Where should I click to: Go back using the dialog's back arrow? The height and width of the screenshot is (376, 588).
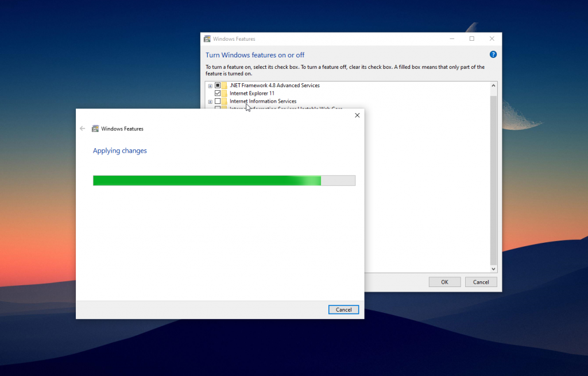tap(83, 129)
